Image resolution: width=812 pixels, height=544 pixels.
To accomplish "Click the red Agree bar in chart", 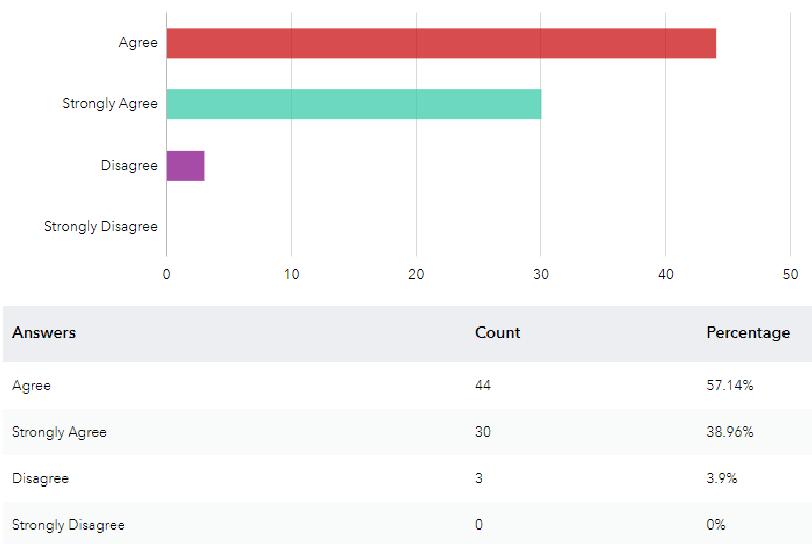I will point(440,43).
